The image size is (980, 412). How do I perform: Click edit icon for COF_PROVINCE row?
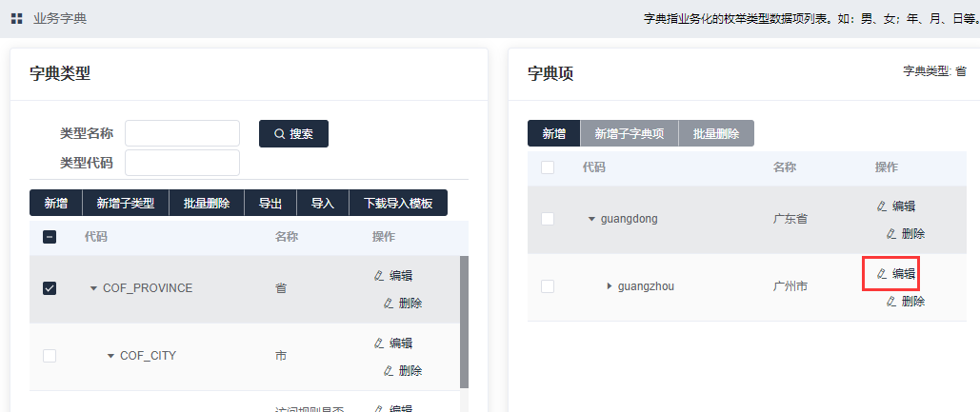pyautogui.click(x=379, y=276)
